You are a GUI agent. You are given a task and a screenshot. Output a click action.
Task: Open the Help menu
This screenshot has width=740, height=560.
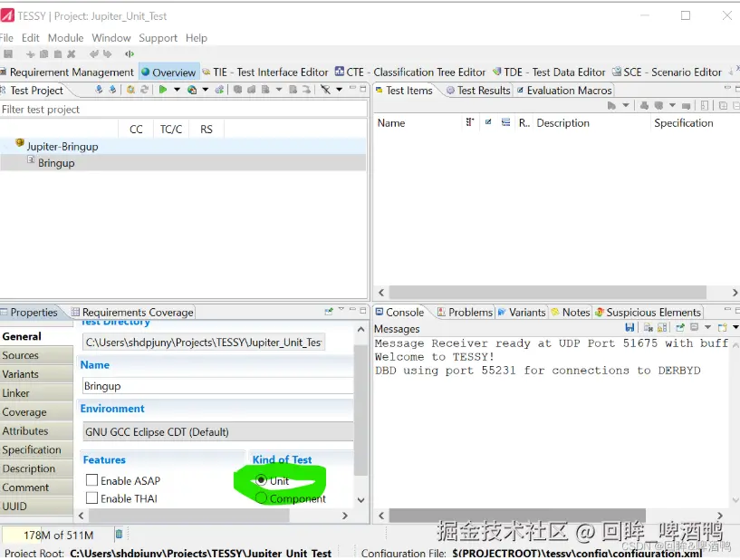tap(197, 38)
